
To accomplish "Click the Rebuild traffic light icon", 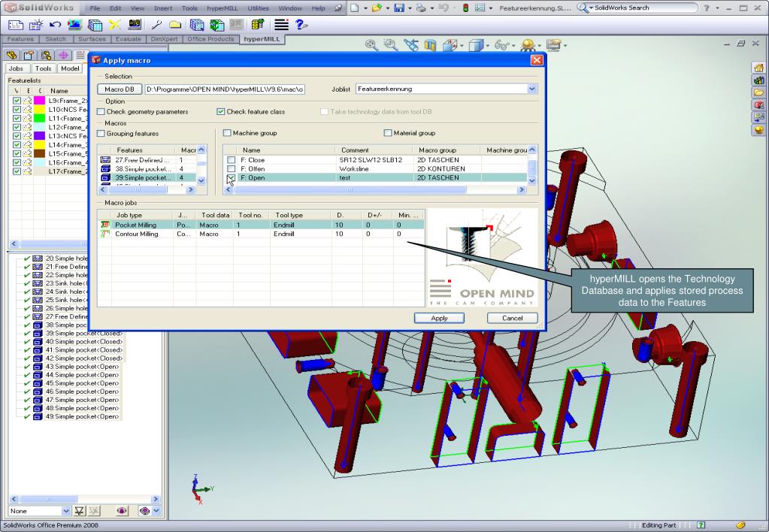I will point(465,8).
